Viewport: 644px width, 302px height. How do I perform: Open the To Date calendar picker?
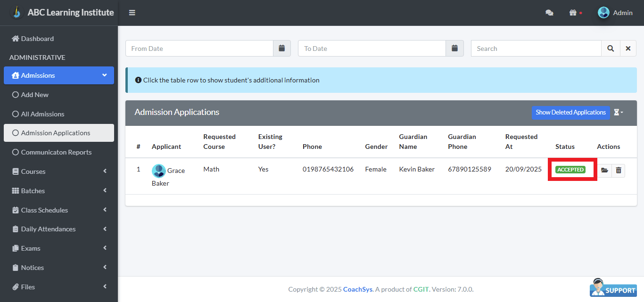click(454, 48)
